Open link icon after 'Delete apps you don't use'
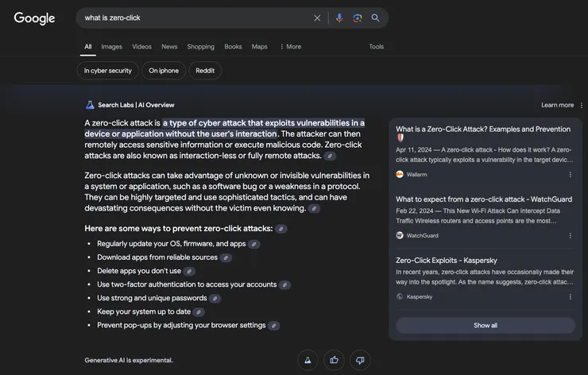 pyautogui.click(x=189, y=271)
